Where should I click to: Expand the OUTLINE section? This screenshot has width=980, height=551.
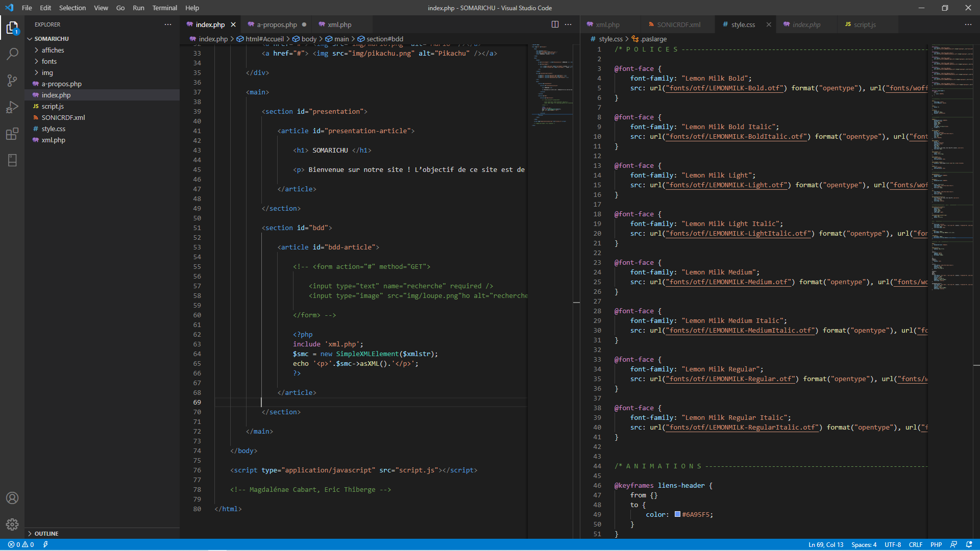[x=46, y=534]
